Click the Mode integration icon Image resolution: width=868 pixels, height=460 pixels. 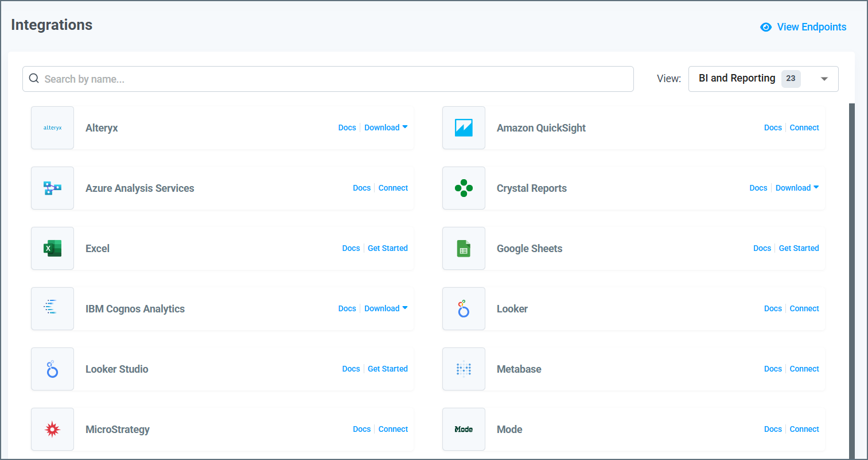coord(464,429)
